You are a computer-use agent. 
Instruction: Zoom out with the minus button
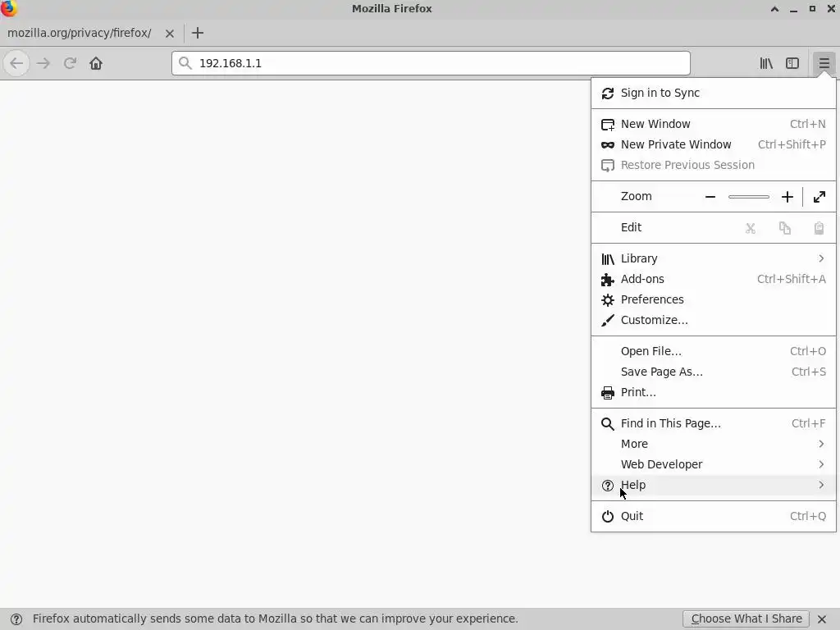(x=710, y=197)
